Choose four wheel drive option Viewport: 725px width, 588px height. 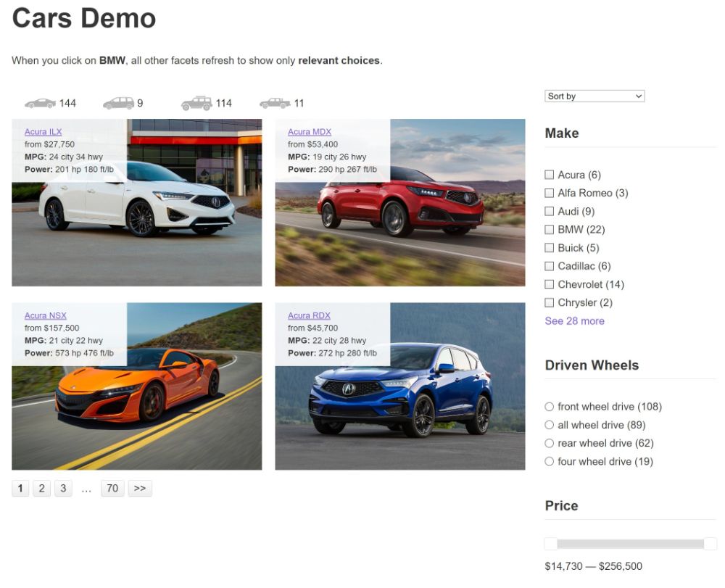pyautogui.click(x=549, y=461)
